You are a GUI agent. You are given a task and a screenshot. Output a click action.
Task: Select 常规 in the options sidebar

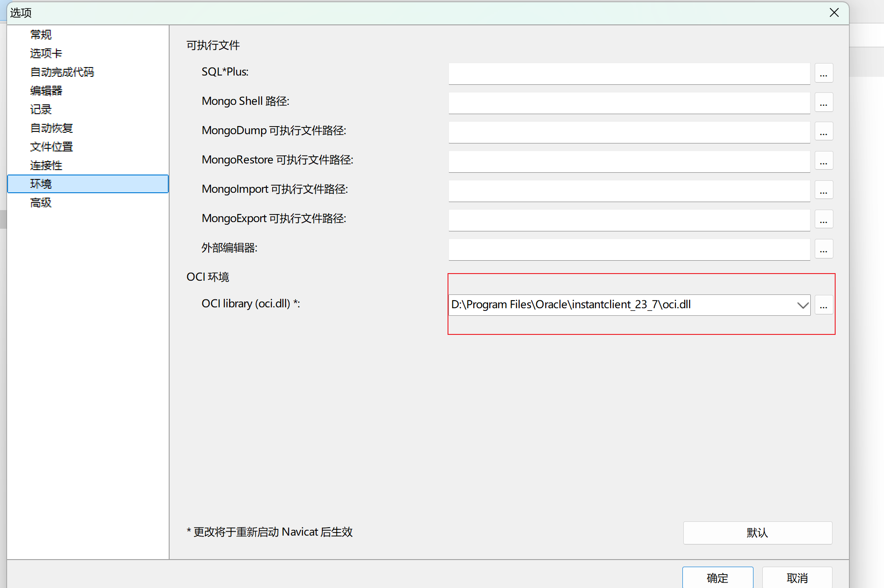[x=41, y=35]
